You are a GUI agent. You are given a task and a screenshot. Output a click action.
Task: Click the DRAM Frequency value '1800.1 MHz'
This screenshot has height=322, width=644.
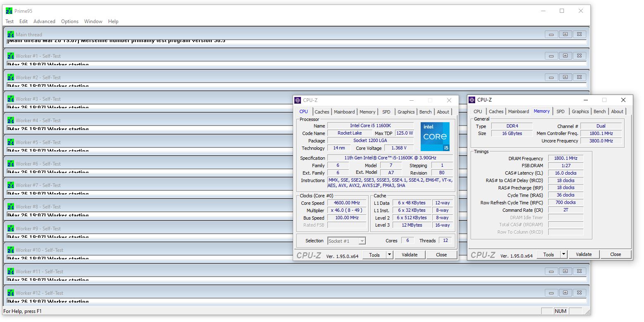pyautogui.click(x=566, y=159)
